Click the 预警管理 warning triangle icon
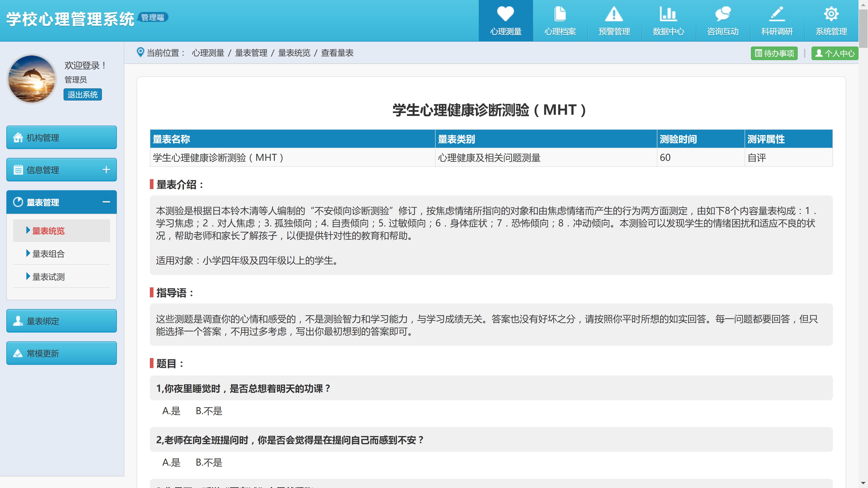Viewport: 868px width, 488px height. 614,14
